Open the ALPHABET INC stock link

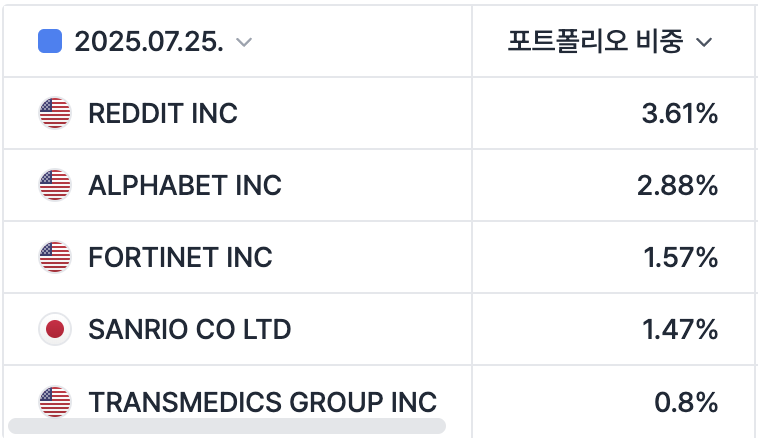coord(185,185)
